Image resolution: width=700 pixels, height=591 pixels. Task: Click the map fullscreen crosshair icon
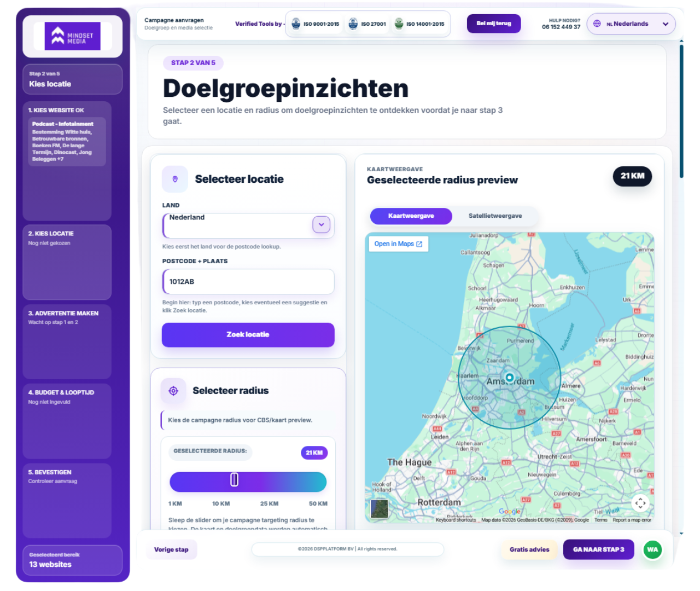click(x=640, y=503)
